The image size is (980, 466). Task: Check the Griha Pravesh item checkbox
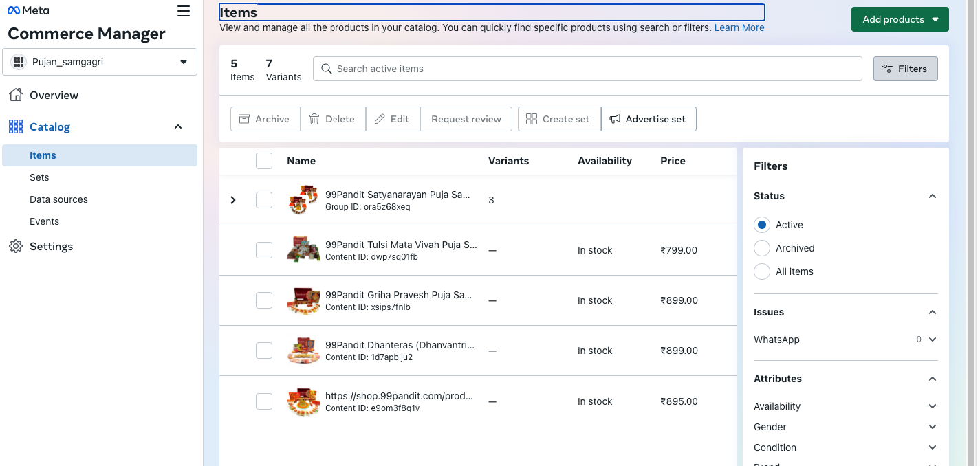tap(264, 300)
